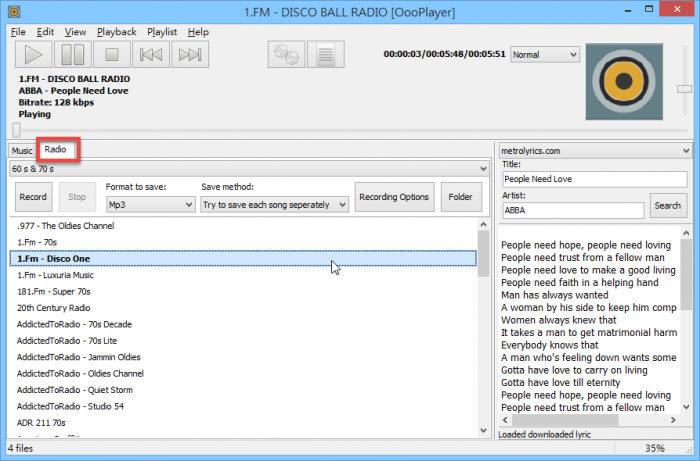Click the Title field with People Need Love
700x461 pixels.
(595, 179)
